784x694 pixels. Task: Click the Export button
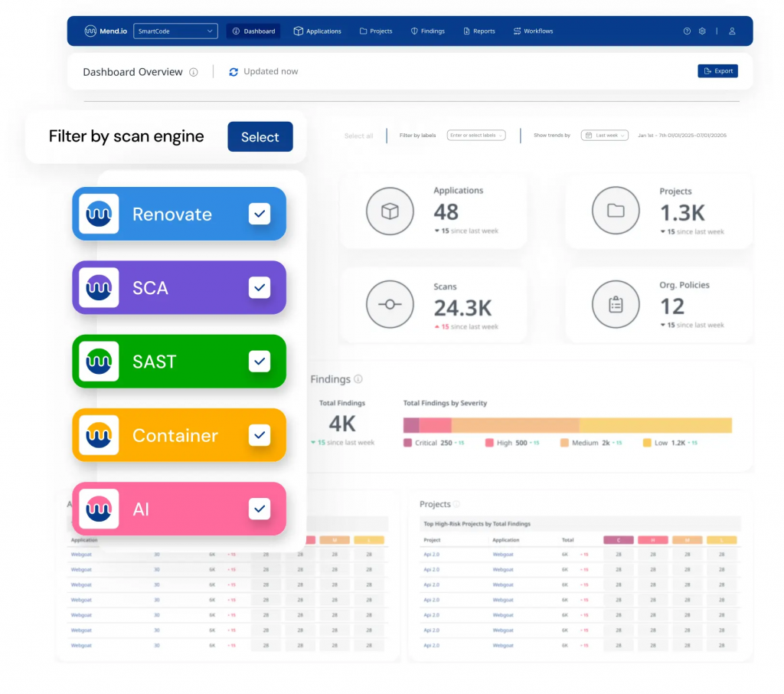[x=717, y=70]
